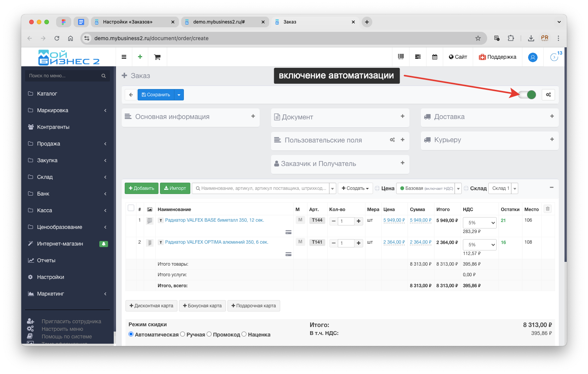
Task: Open НДС 5% dropdown in T144 row
Action: click(x=480, y=223)
